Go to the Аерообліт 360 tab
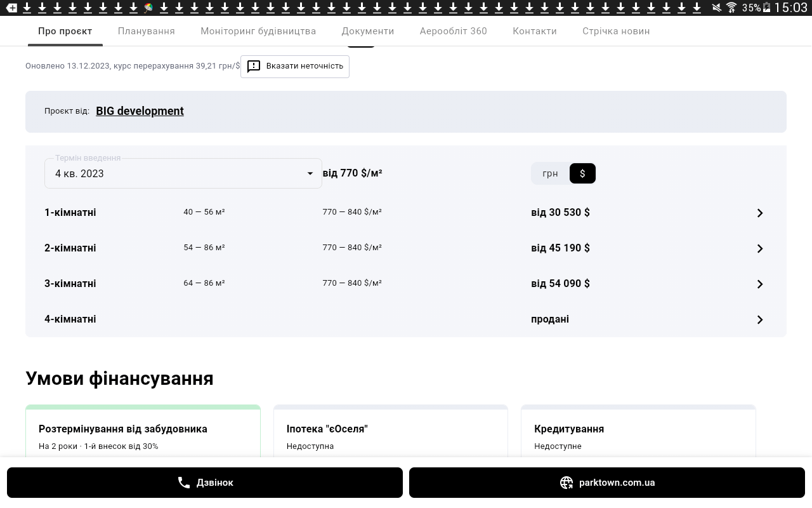 [454, 31]
